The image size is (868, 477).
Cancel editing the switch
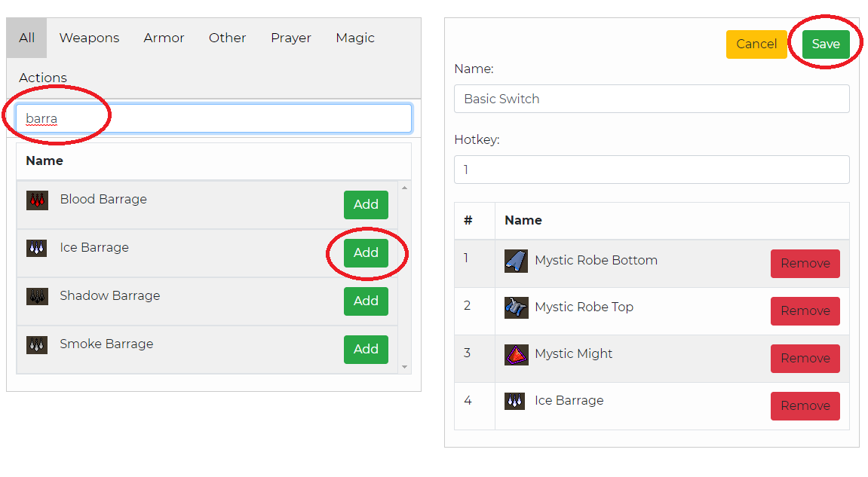point(756,44)
